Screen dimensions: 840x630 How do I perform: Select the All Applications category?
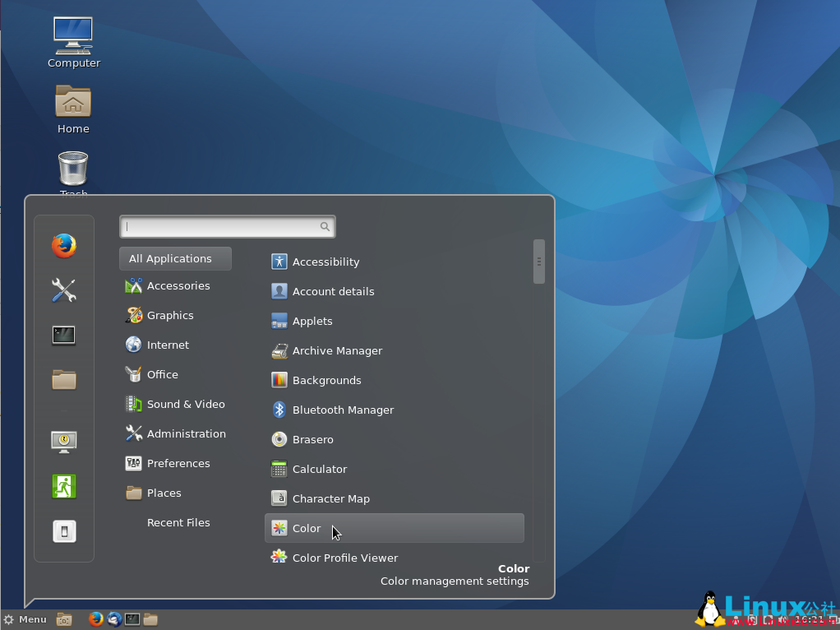click(175, 258)
